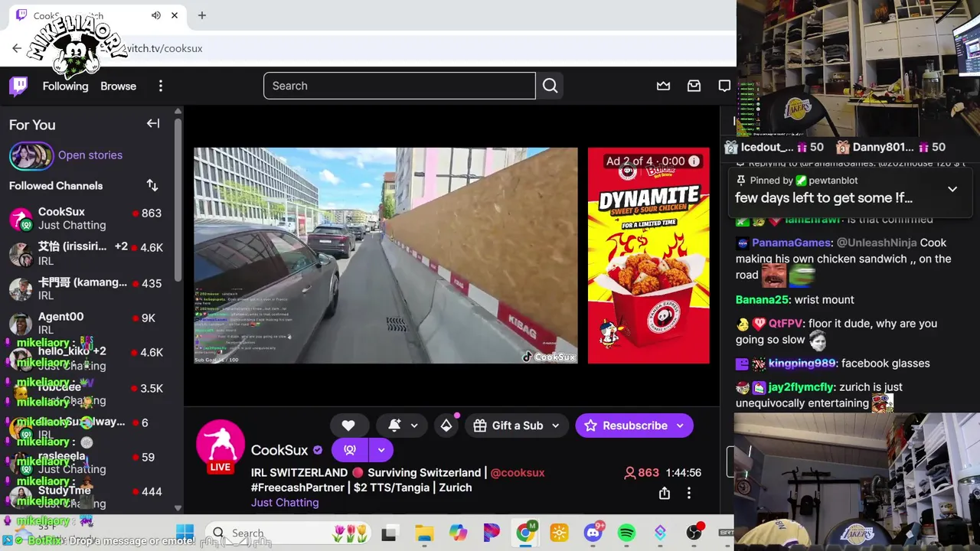Go back in the browser
The height and width of the screenshot is (551, 980).
(17, 48)
